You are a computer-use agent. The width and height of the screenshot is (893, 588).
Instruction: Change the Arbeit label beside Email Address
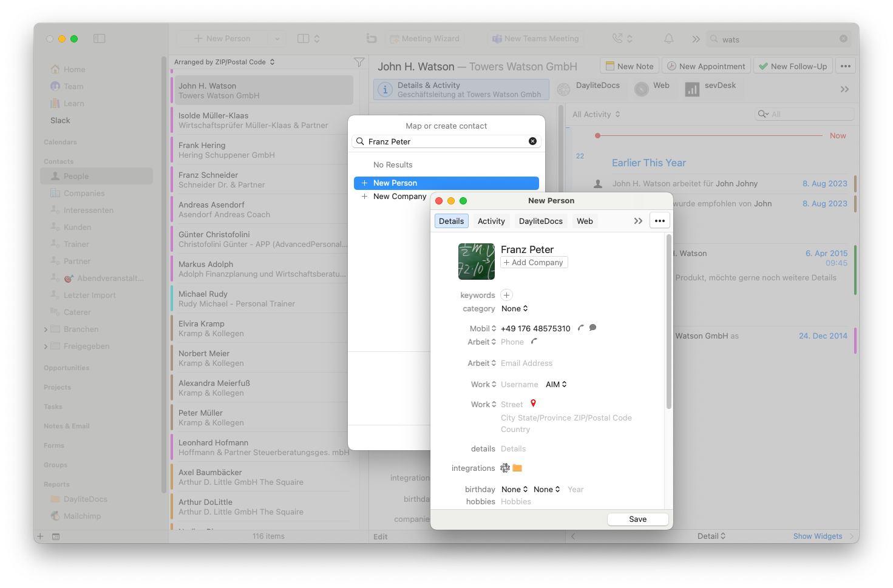(481, 363)
